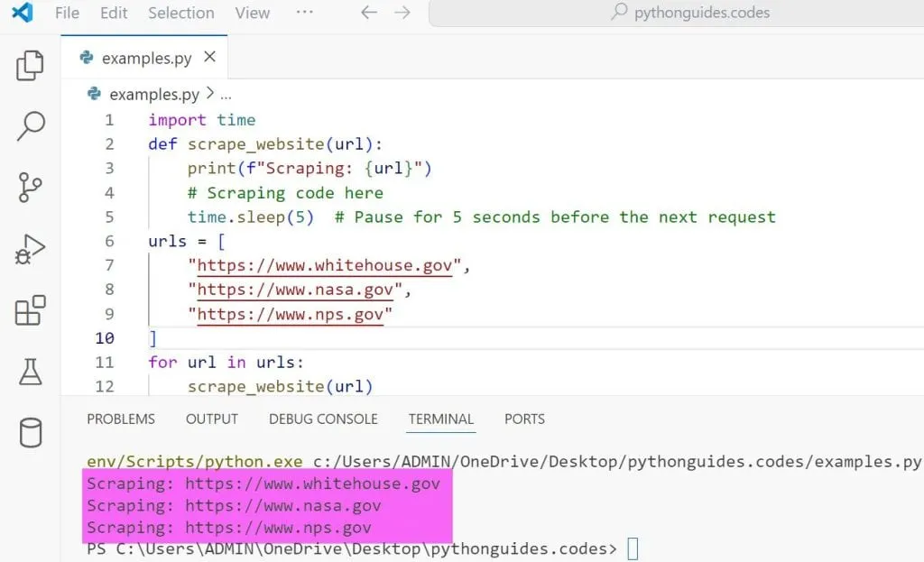Open the database icon in sidebar

coord(30,433)
